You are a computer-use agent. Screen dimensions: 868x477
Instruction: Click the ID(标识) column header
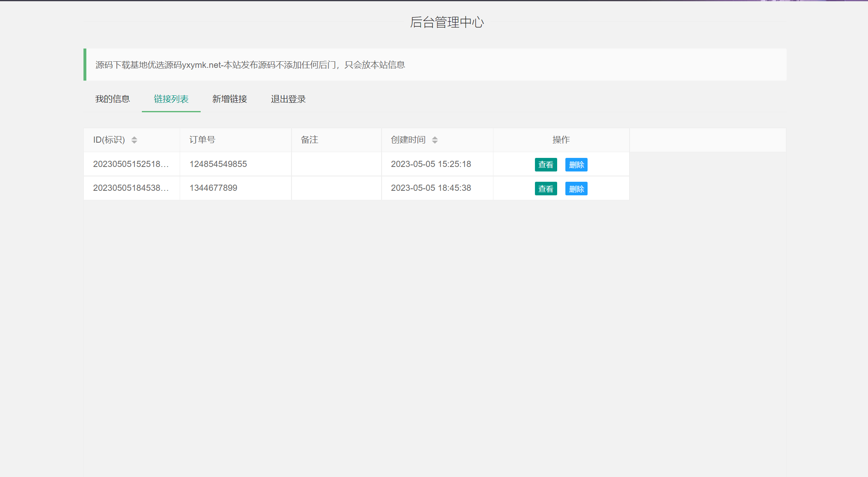(109, 140)
